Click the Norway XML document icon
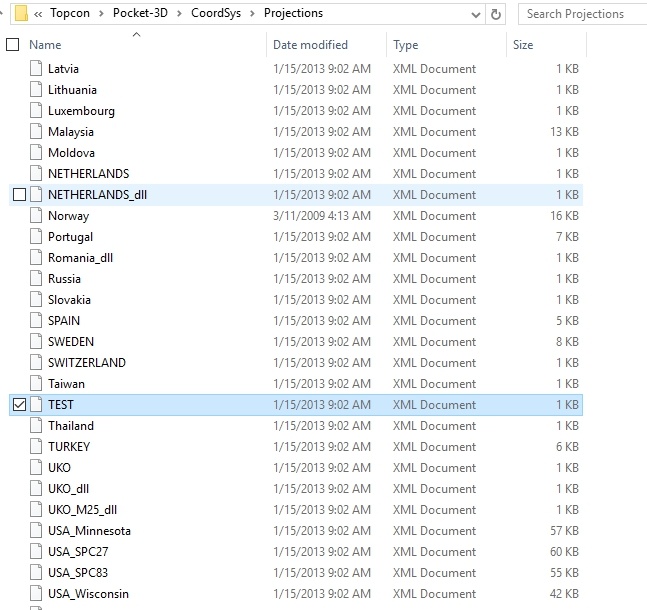The width and height of the screenshot is (647, 610). coord(36,216)
